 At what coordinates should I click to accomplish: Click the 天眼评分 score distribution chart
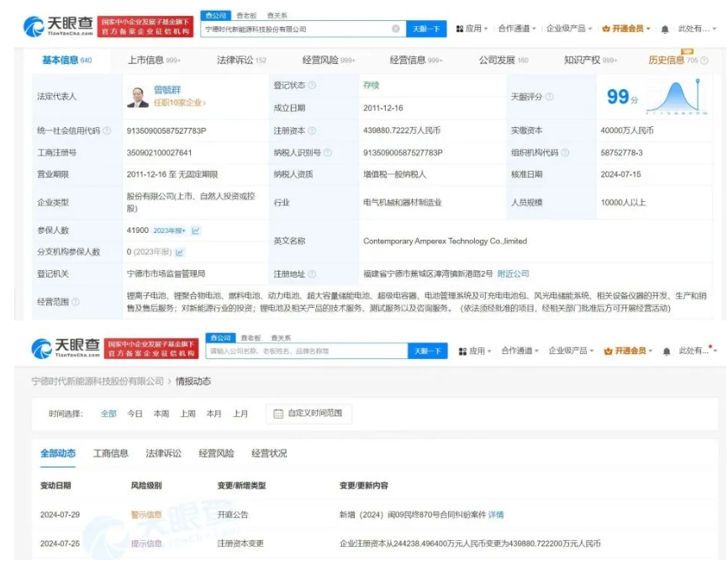[x=677, y=96]
